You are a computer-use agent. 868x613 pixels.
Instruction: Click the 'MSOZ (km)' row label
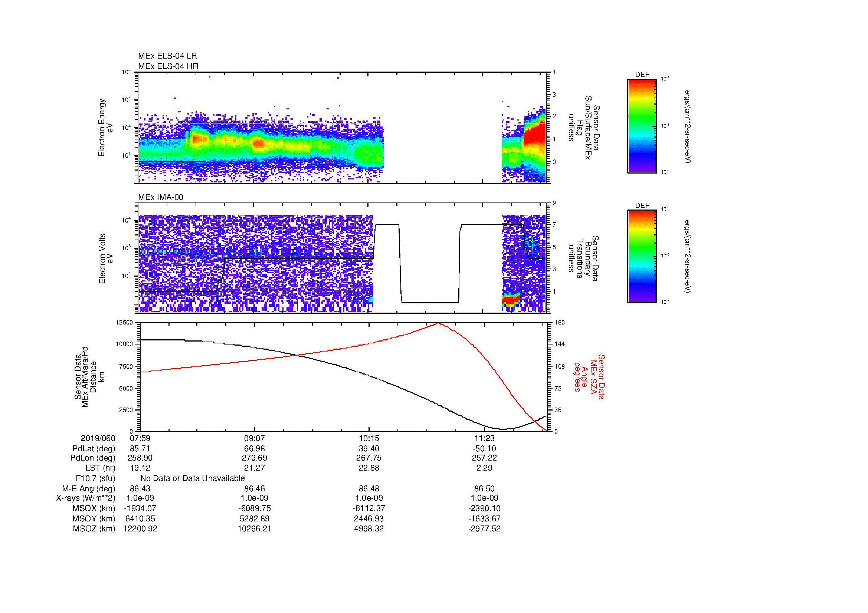(x=94, y=529)
